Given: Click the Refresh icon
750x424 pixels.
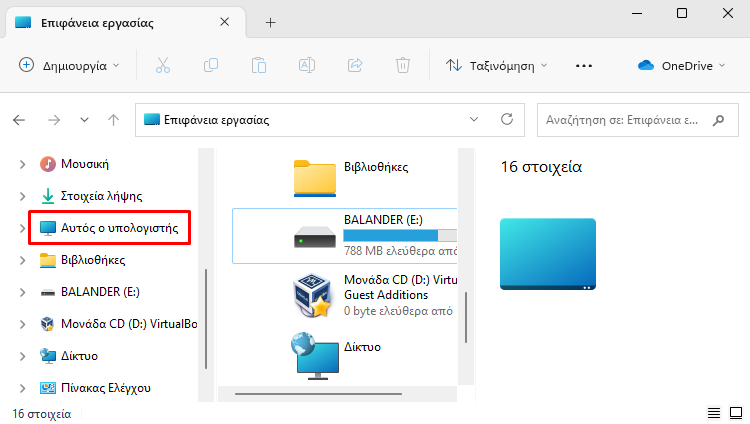Looking at the screenshot, I should pos(507,119).
